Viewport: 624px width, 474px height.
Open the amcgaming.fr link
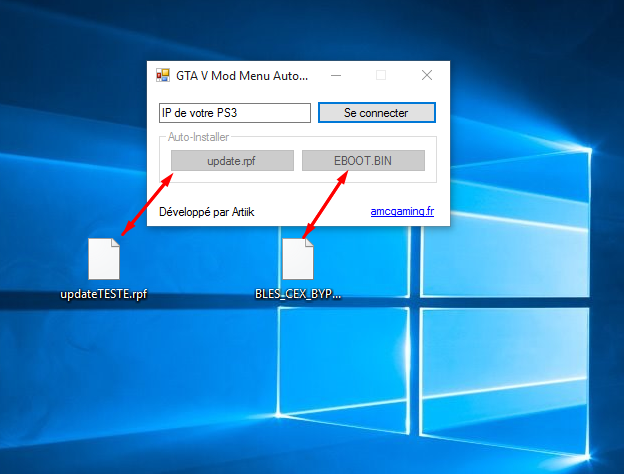(402, 211)
